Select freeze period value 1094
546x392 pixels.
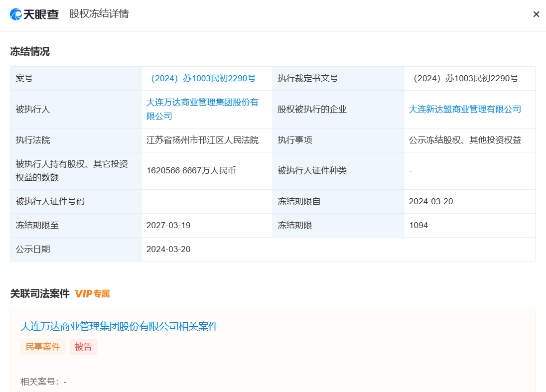coord(418,225)
